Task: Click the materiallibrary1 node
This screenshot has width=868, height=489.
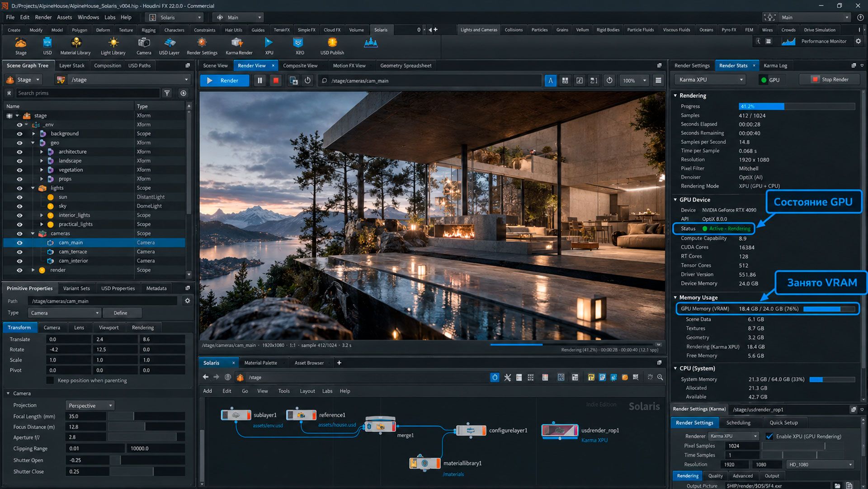Action: [x=425, y=463]
